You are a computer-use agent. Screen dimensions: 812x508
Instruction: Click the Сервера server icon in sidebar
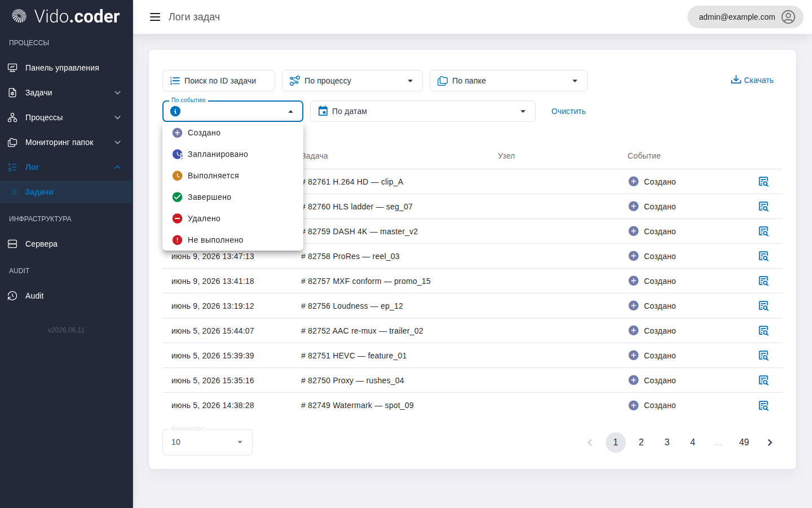pyautogui.click(x=12, y=244)
